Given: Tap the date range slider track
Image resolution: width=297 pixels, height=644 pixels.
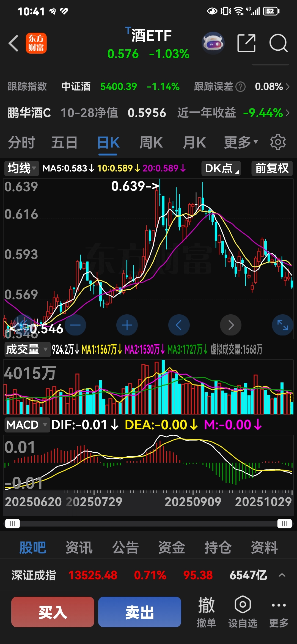Looking at the screenshot, I should point(148,523).
